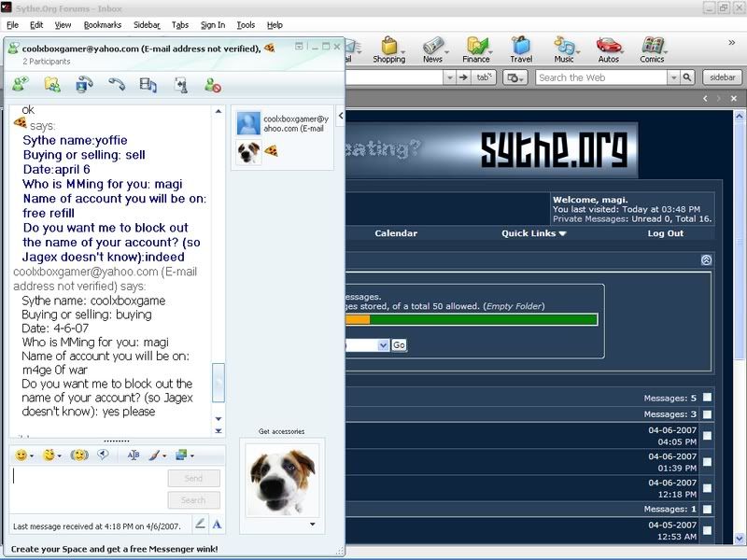
Task: Select the message dated 04-05-2007 12:53 AM
Action: [x=708, y=530]
